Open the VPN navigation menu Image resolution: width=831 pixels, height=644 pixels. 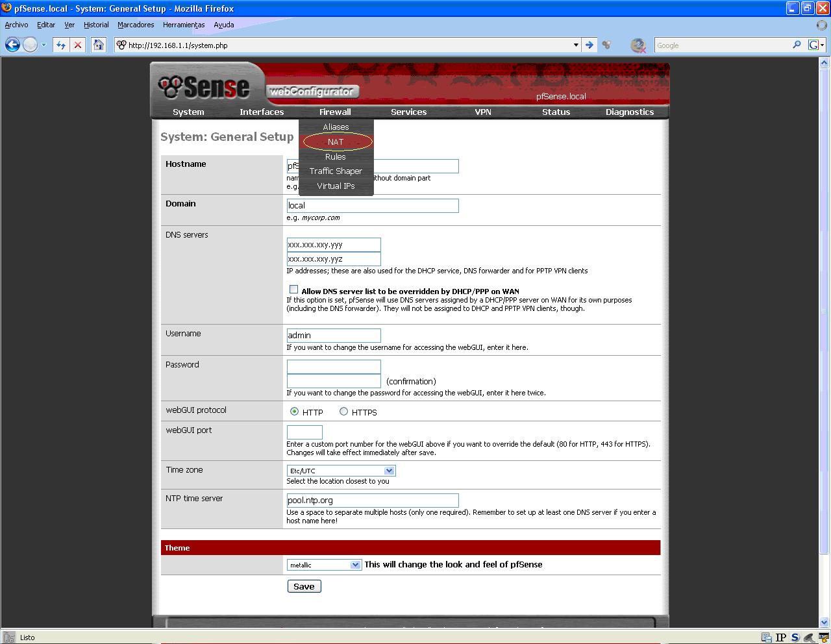[483, 112]
